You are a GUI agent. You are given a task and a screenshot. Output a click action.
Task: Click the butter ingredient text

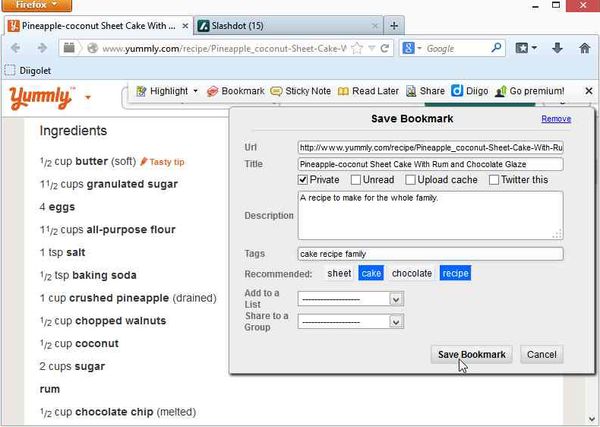coord(91,161)
